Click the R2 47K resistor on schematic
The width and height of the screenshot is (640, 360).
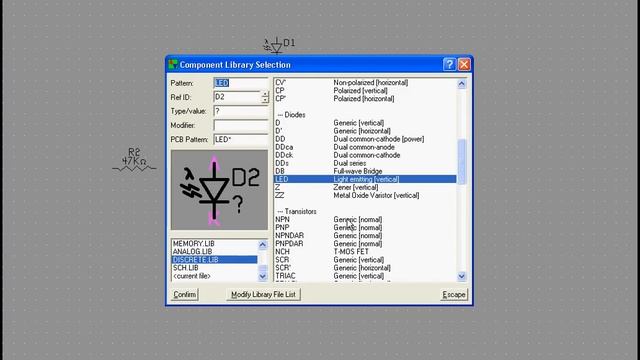click(x=134, y=160)
